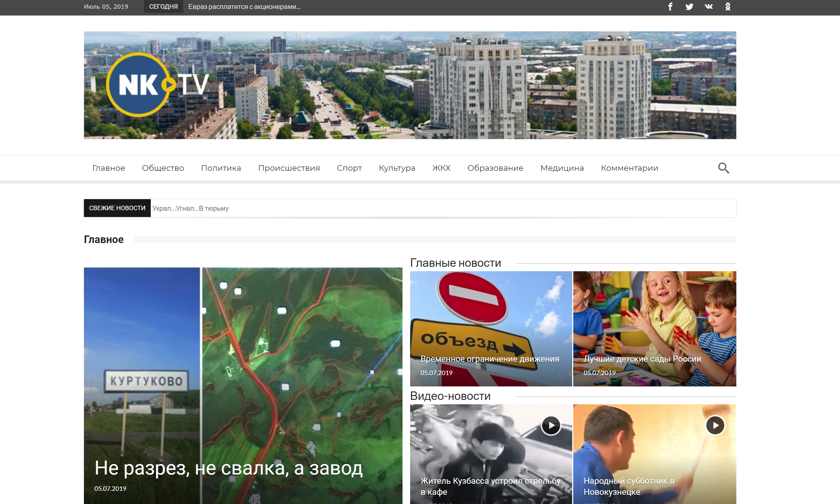Open the Временное ограничение движения article

[490, 359]
